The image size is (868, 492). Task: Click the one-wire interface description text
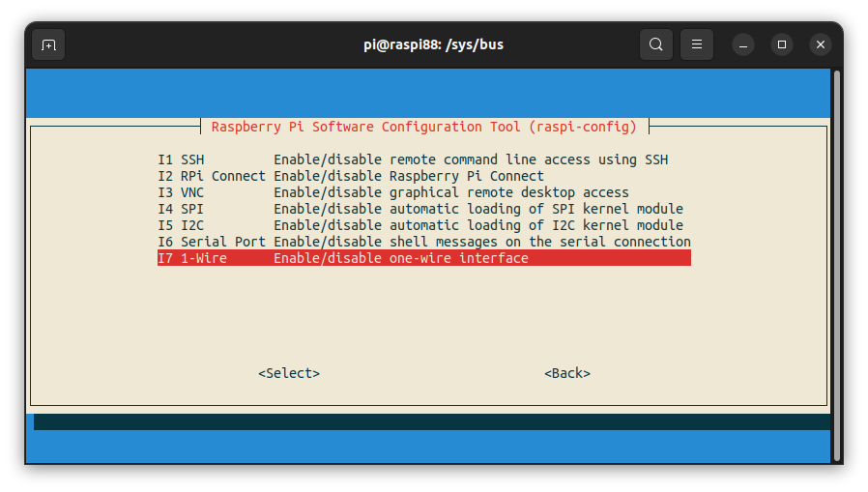point(401,258)
